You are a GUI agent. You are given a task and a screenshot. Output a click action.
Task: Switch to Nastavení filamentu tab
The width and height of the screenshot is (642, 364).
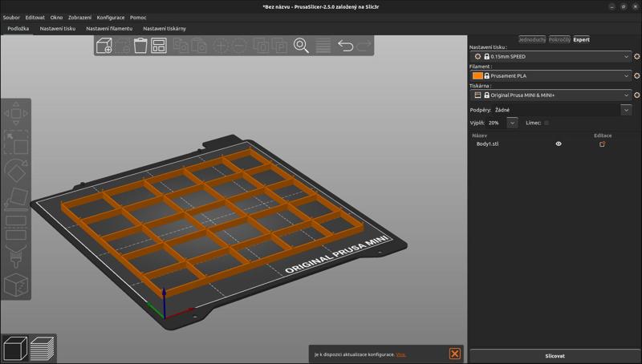pos(109,28)
